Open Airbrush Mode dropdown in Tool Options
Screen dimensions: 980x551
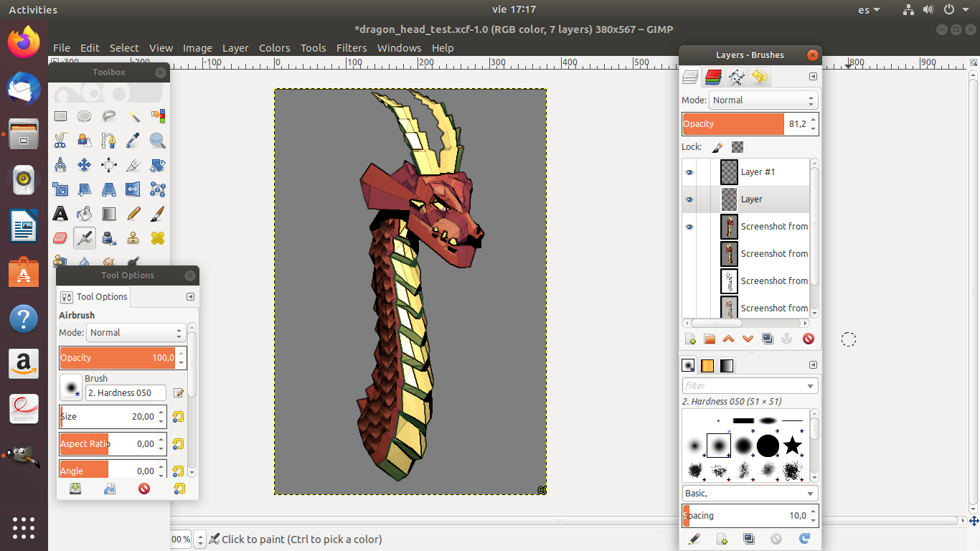(x=136, y=333)
